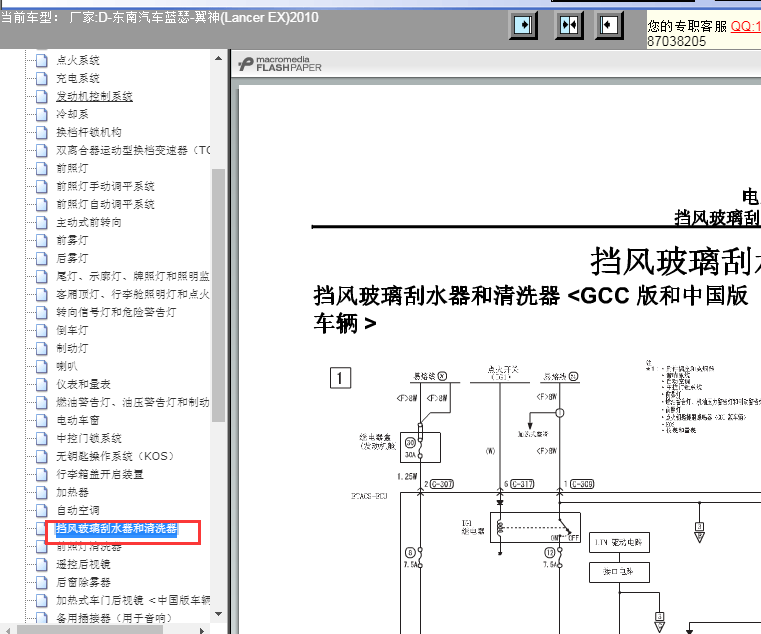Click document icon beside 电动车窗
This screenshot has height=634, width=761.
click(42, 420)
